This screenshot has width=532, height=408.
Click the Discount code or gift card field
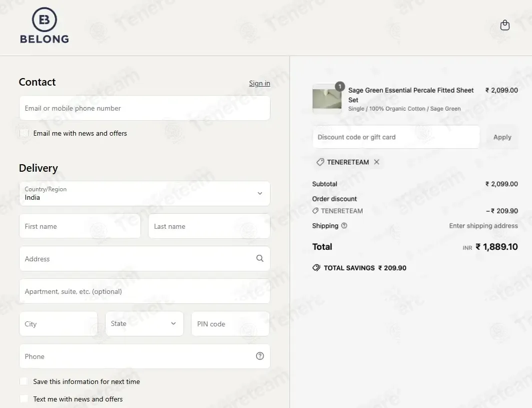pos(396,137)
